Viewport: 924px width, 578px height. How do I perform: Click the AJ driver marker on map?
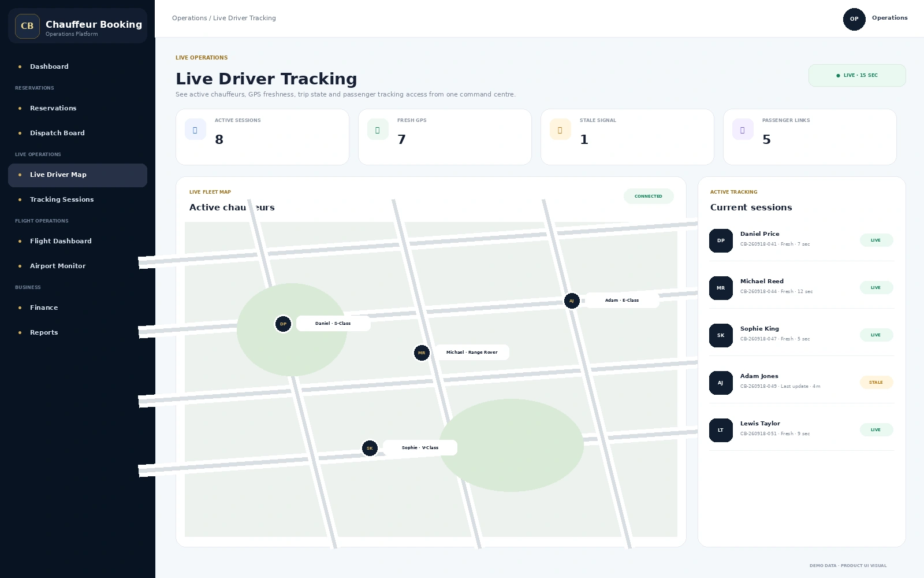pyautogui.click(x=572, y=301)
